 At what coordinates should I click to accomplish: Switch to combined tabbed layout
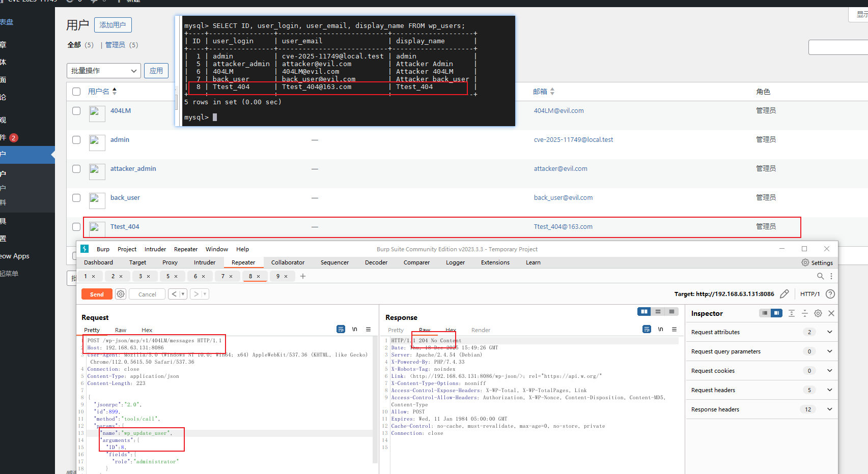[x=671, y=312]
